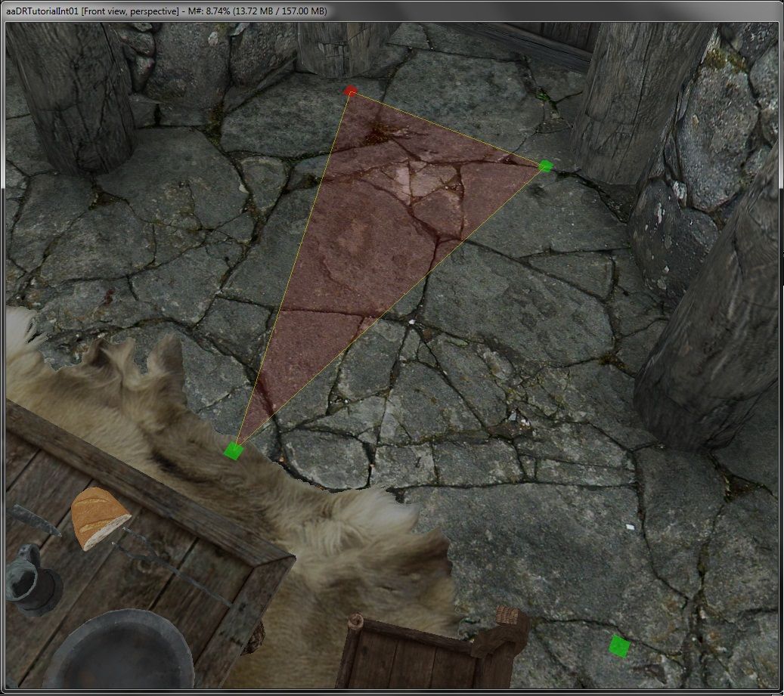Select the isolated green vertex near the chair
Viewport: 784px width, 696px height.
pyautogui.click(x=619, y=645)
